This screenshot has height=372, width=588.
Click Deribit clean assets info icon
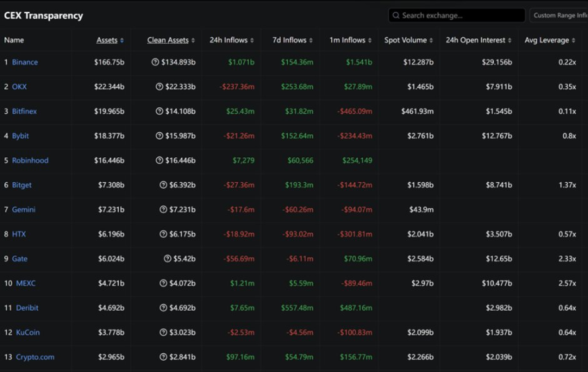163,308
